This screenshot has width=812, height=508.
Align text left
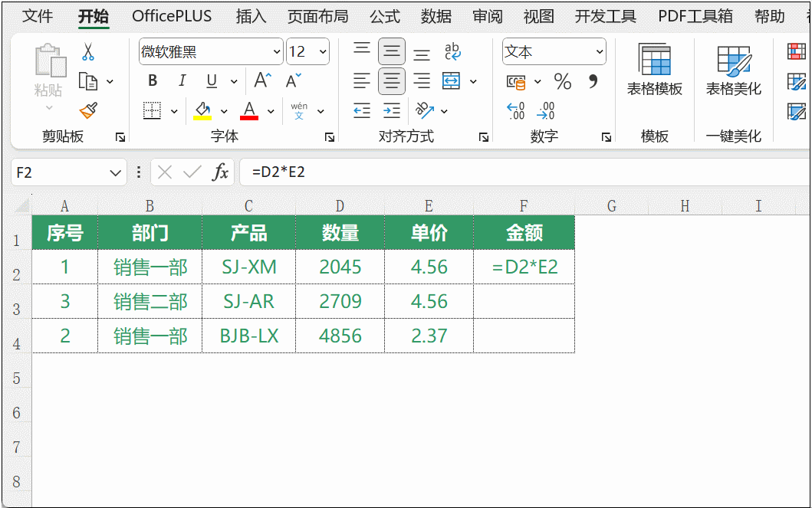pyautogui.click(x=361, y=81)
